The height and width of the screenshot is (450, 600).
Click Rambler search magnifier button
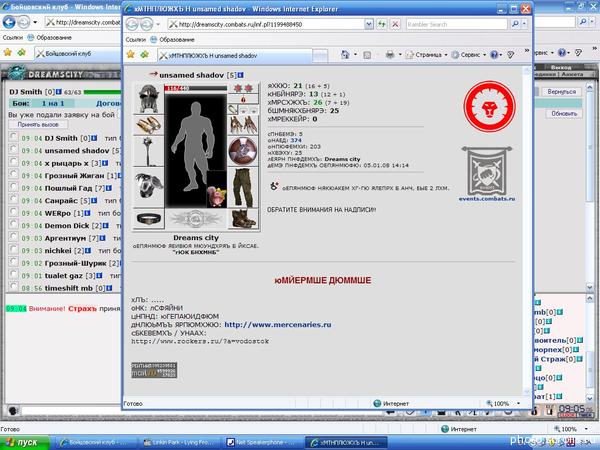coord(515,24)
